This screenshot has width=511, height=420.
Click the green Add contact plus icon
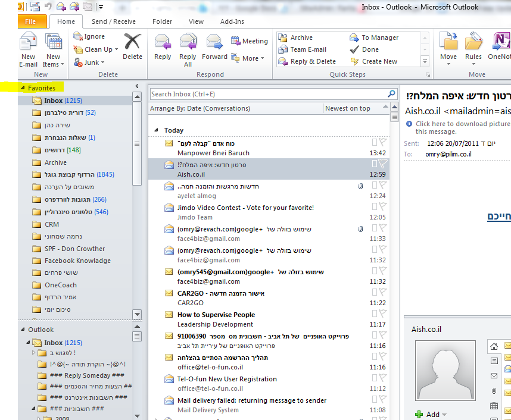click(x=419, y=414)
